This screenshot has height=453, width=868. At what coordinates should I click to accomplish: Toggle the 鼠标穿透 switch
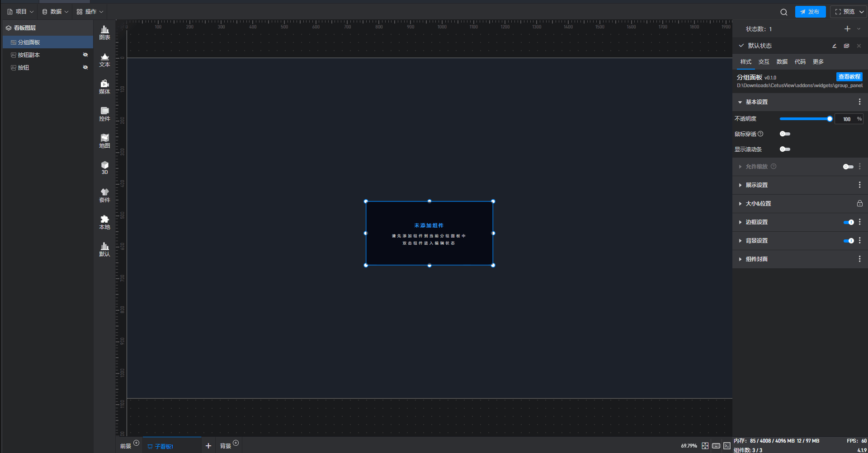[x=785, y=134]
